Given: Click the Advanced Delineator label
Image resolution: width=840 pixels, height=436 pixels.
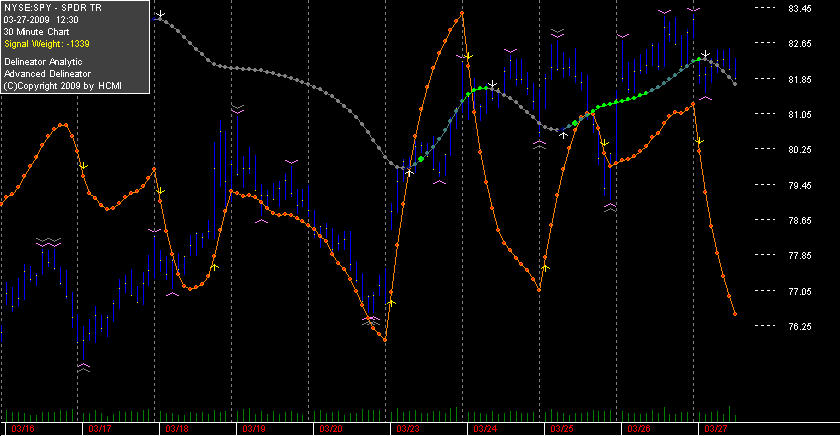Looking at the screenshot, I should coord(47,74).
